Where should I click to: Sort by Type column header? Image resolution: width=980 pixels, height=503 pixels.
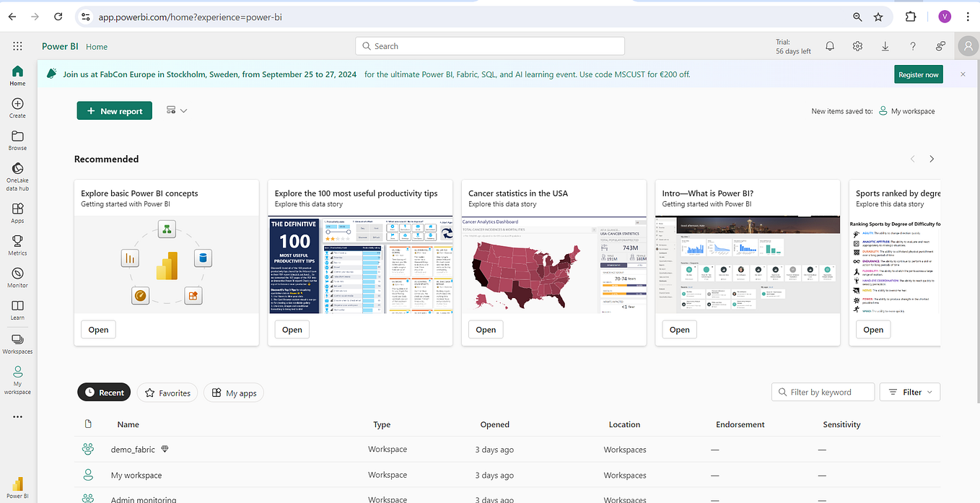coord(382,424)
